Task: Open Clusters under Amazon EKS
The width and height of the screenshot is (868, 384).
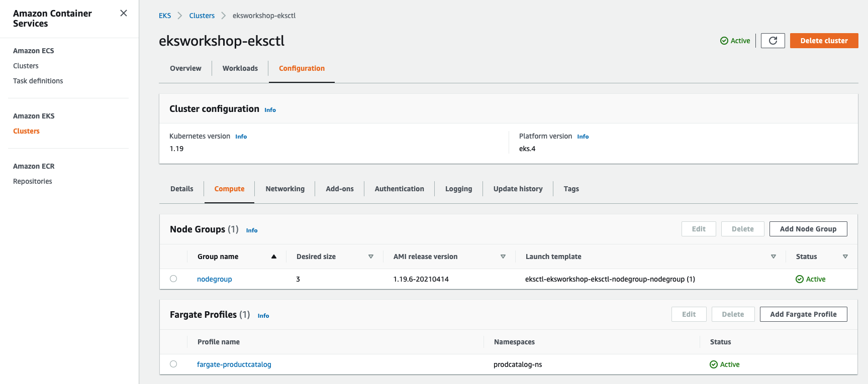Action: pos(26,131)
